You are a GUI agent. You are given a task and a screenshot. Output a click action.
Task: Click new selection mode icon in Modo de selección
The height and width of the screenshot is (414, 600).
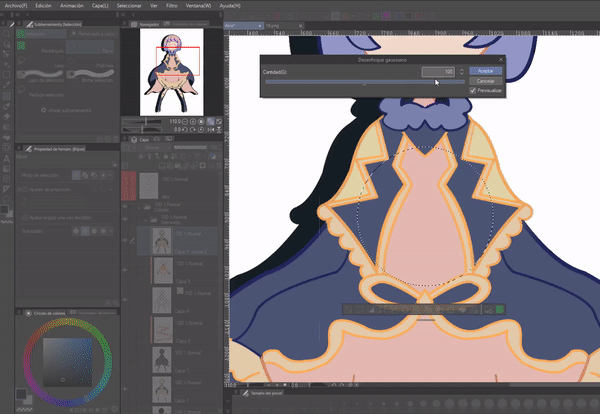coord(77,175)
